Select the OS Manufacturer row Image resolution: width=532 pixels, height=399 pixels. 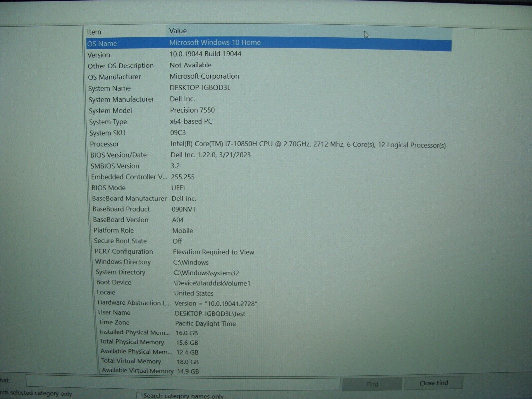(x=269, y=77)
